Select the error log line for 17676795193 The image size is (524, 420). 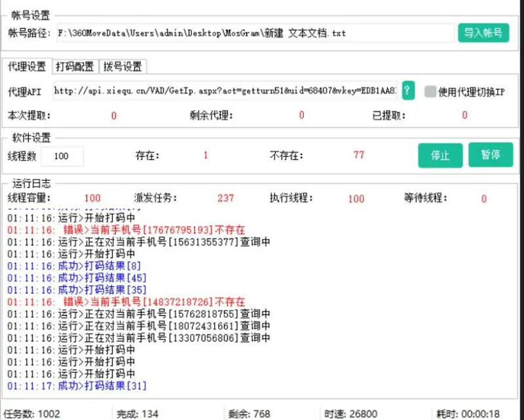(126, 230)
